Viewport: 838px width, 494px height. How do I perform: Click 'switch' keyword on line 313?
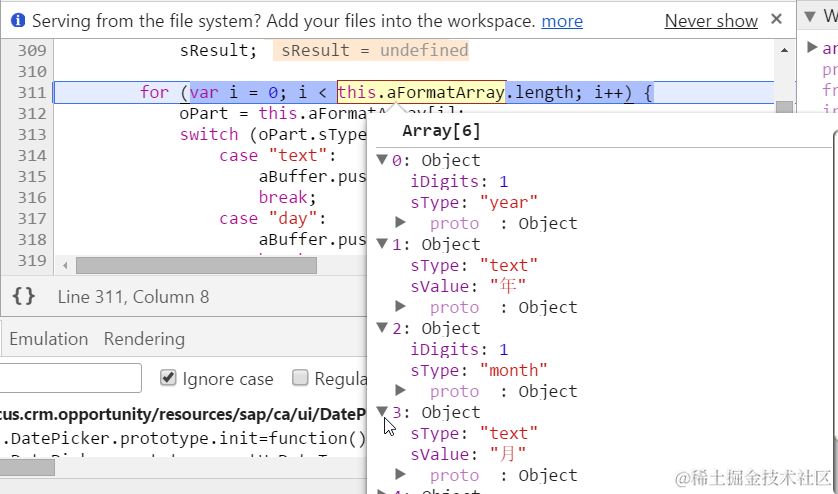[x=209, y=135]
